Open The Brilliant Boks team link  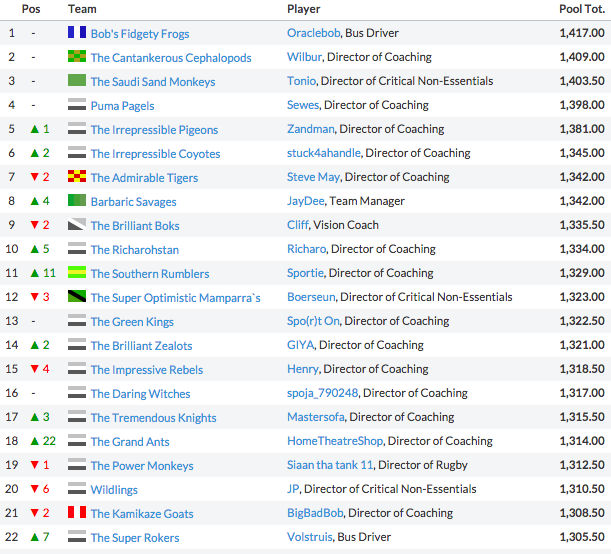click(x=135, y=226)
